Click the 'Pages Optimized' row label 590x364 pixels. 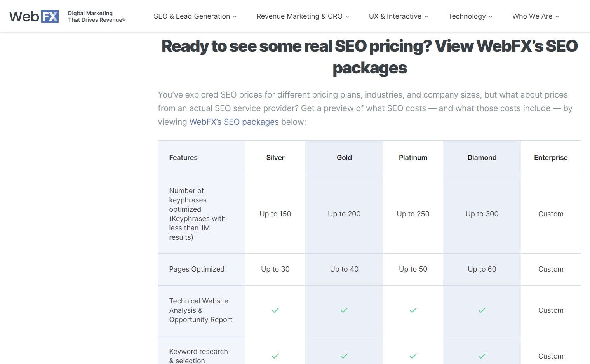pyautogui.click(x=197, y=269)
